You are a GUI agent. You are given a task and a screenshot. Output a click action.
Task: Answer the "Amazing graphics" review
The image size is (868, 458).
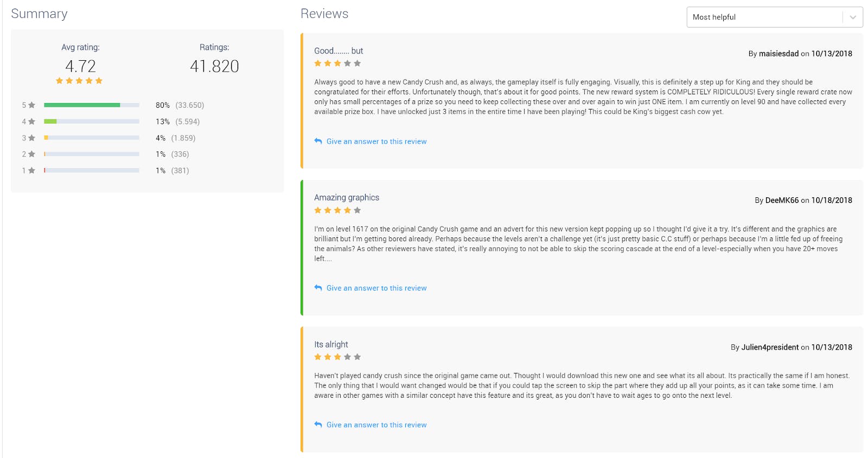376,288
